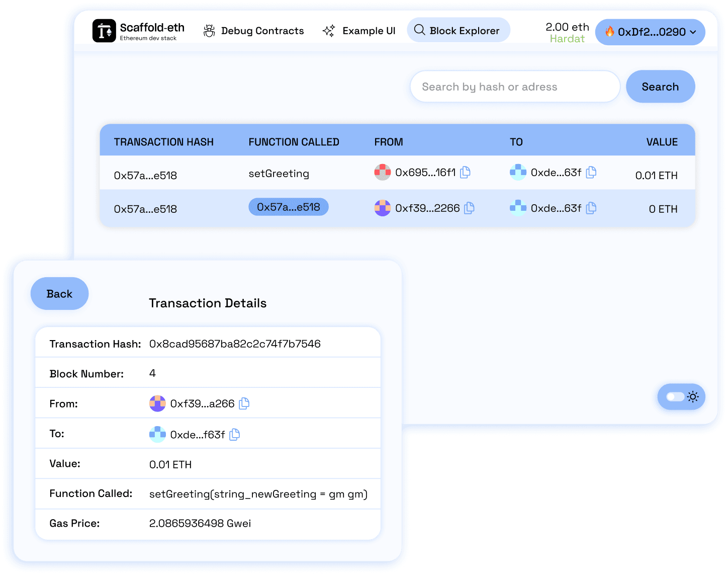Copy the 0x695...16f1 sender address
The image size is (728, 575).
(465, 172)
